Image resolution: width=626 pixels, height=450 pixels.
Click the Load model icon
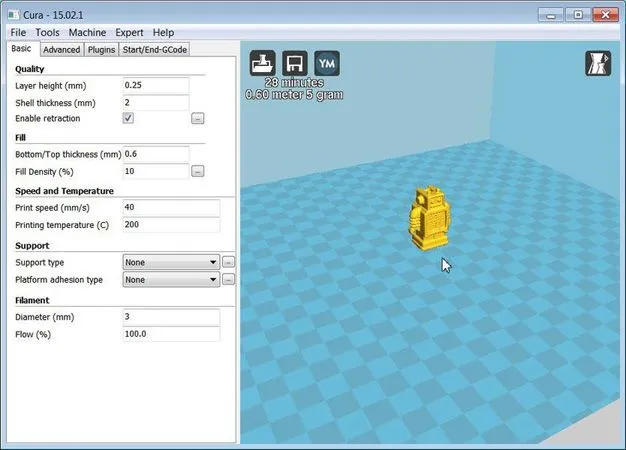pyautogui.click(x=262, y=63)
